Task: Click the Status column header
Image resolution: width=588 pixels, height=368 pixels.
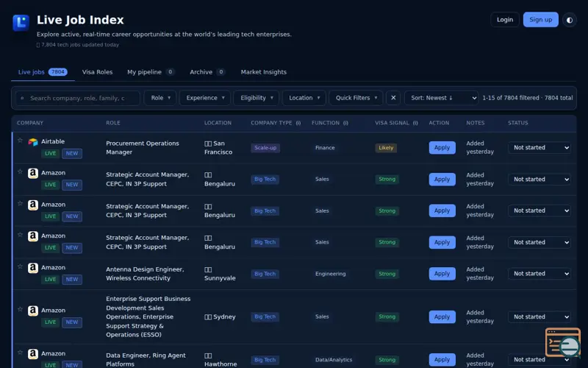Action: pos(518,123)
